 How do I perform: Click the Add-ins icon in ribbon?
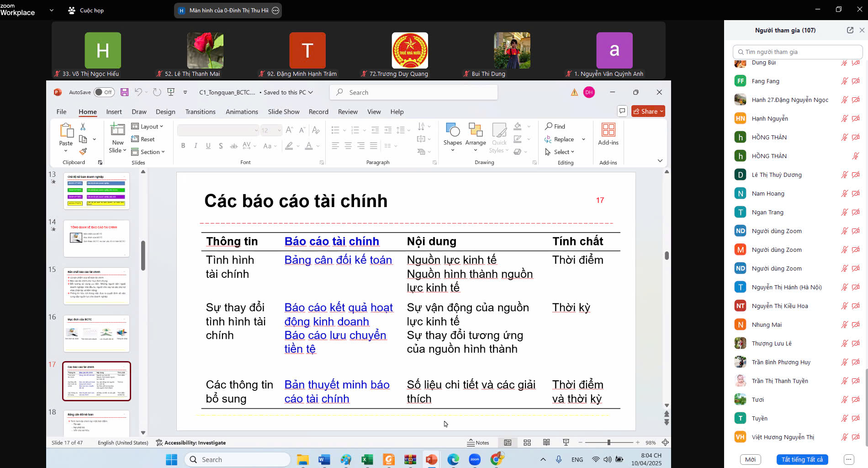(608, 134)
